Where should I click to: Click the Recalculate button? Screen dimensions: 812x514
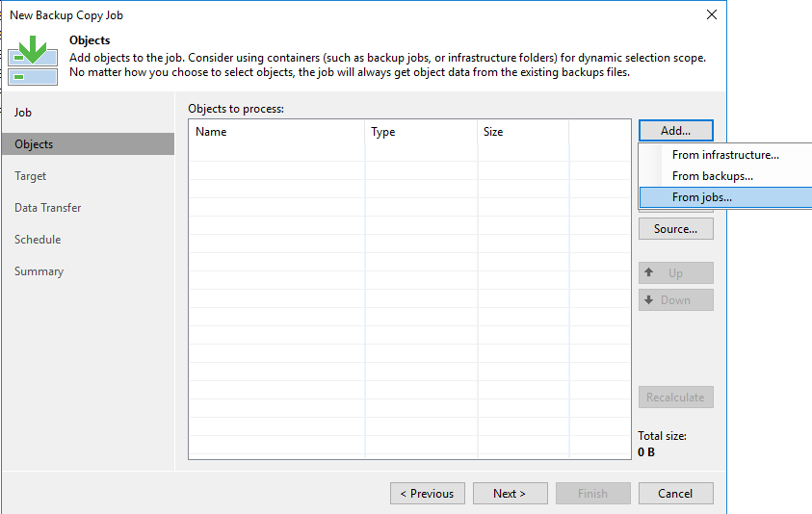(x=675, y=398)
